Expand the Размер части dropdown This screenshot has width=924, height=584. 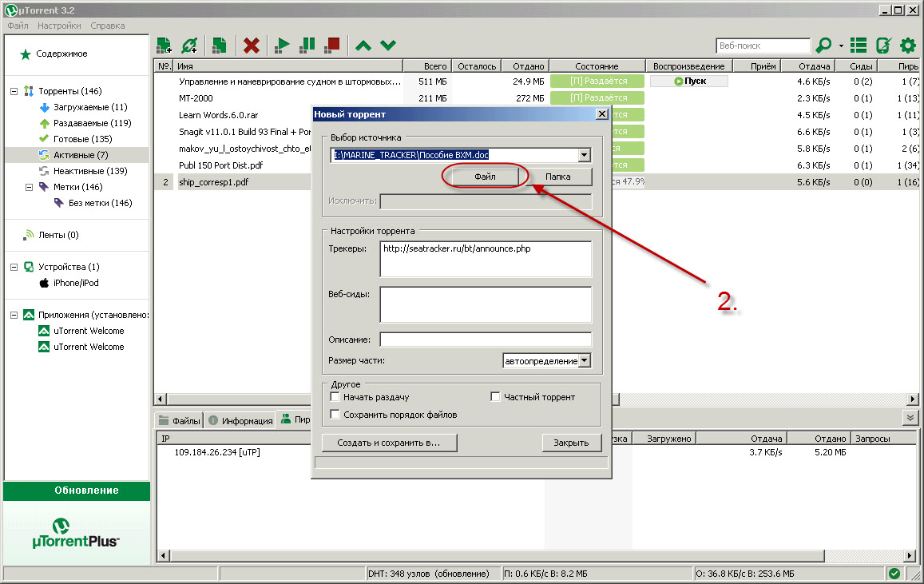[585, 361]
